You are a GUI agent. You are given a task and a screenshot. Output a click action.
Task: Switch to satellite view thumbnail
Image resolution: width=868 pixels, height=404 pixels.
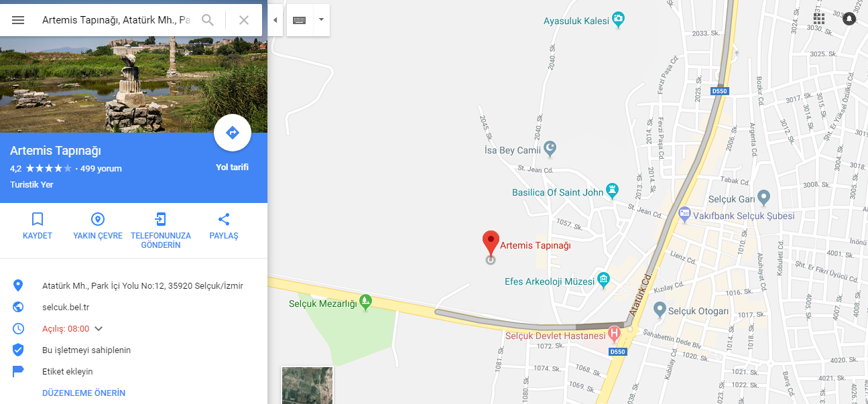tap(307, 385)
